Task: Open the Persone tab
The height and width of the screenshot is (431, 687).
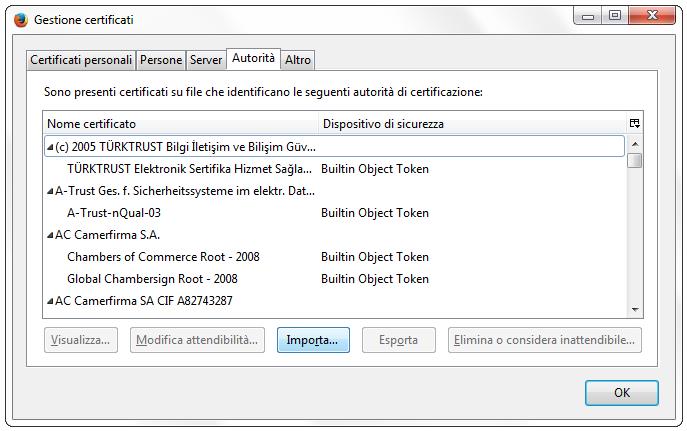Action: pos(160,60)
